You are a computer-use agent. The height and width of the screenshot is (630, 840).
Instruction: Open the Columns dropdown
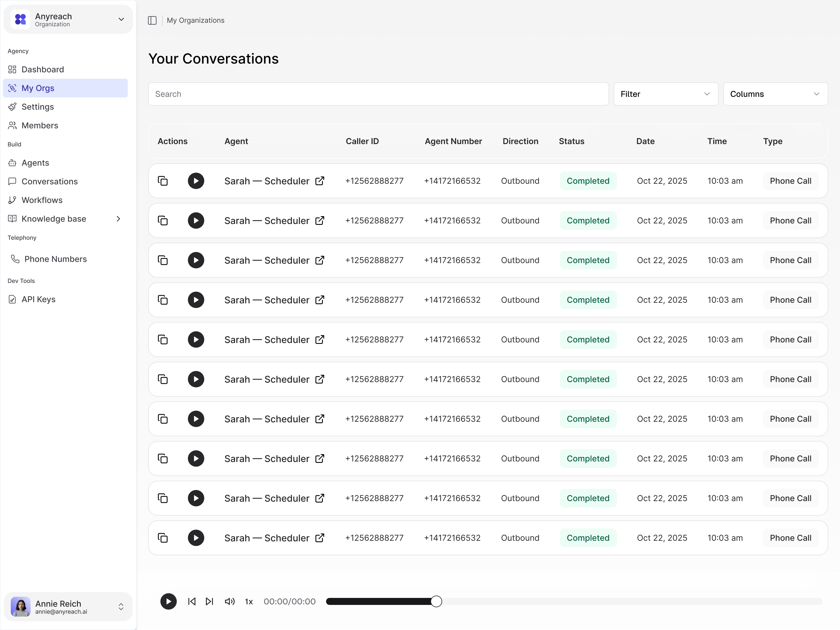775,94
